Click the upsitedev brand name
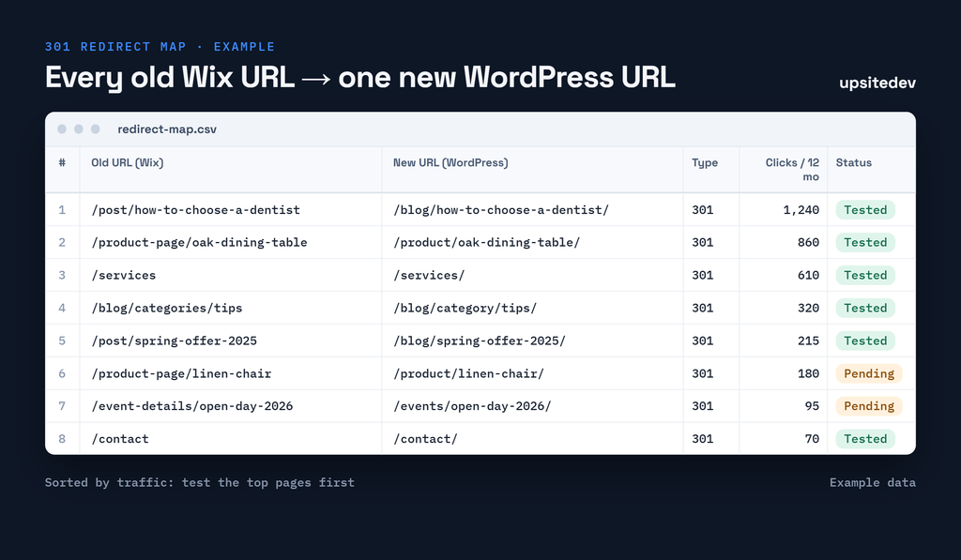Viewport: 961px width, 560px height. coord(877,83)
